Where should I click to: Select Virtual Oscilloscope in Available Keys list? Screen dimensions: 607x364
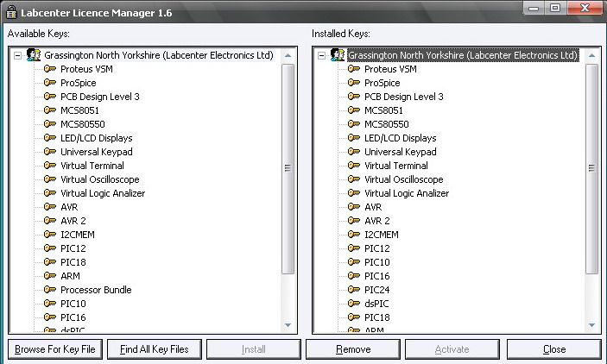point(100,179)
